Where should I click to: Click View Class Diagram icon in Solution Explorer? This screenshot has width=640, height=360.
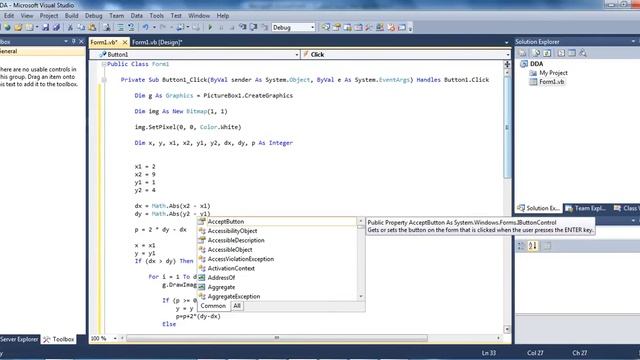(583, 53)
